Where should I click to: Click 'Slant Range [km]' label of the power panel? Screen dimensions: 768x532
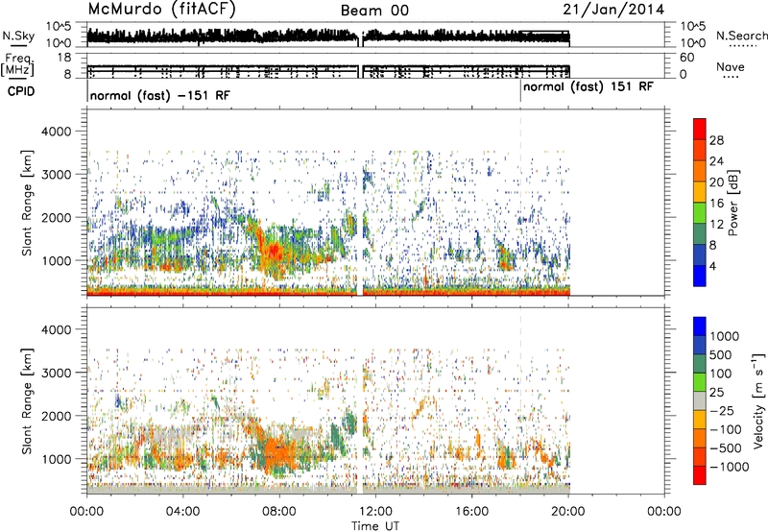(27, 203)
